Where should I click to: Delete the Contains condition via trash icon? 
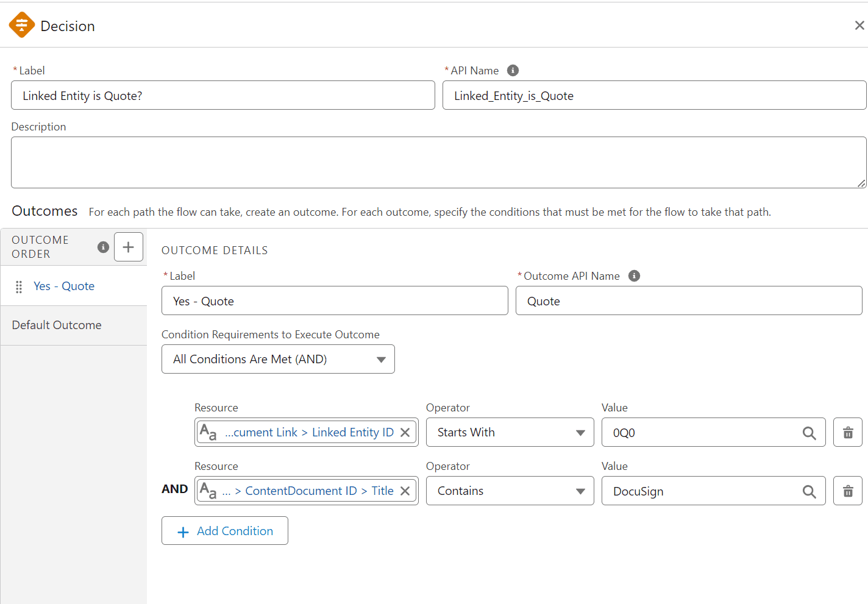click(x=847, y=491)
